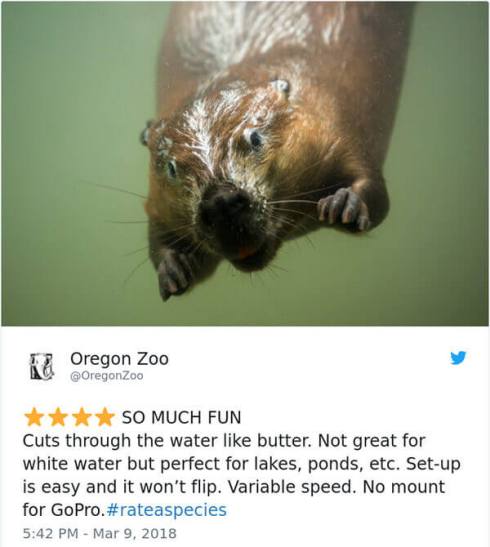Click the blue Twitter bird logo
The image size is (490, 547).
click(x=458, y=358)
